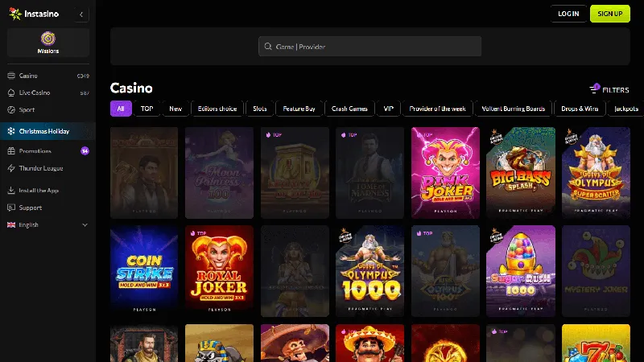Viewport: 644px width, 362px height.
Task: Select Voltent Burning Boards tab
Action: 513,109
